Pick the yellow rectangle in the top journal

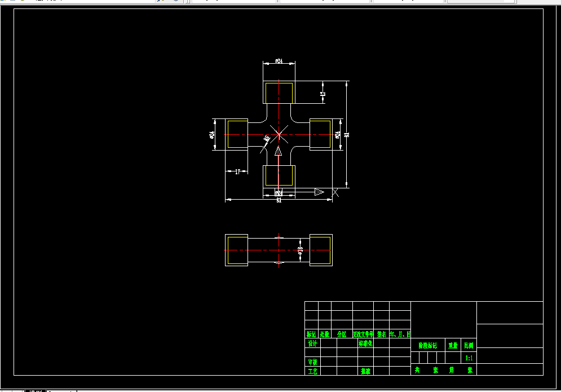pyautogui.click(x=279, y=93)
